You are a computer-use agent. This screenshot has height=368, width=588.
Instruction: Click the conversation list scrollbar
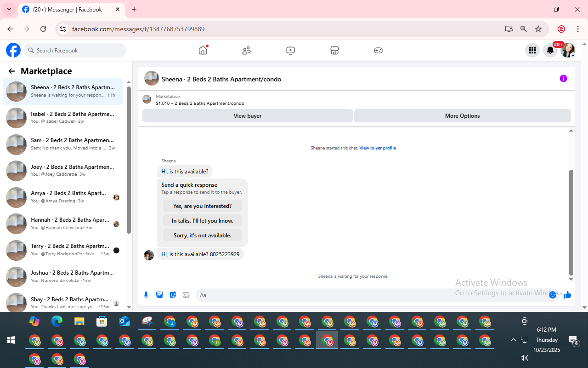pos(129,160)
